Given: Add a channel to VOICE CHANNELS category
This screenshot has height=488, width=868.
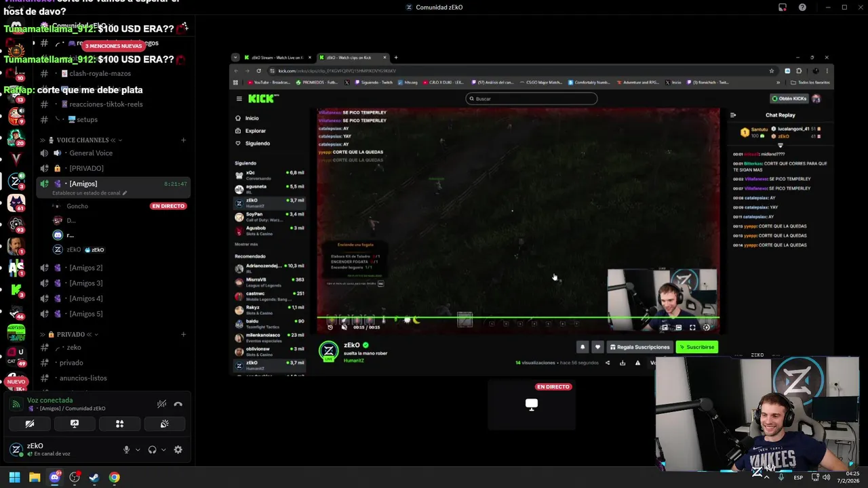Looking at the screenshot, I should click(x=183, y=140).
